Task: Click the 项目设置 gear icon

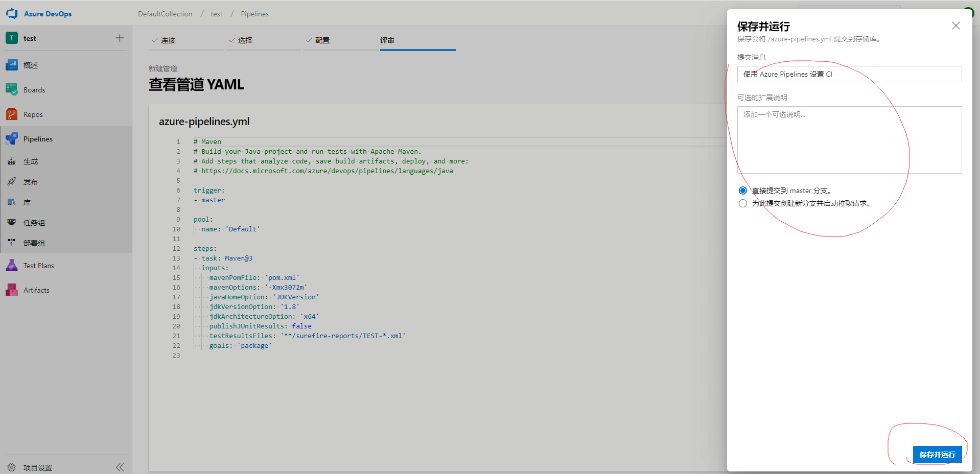Action: (x=12, y=467)
